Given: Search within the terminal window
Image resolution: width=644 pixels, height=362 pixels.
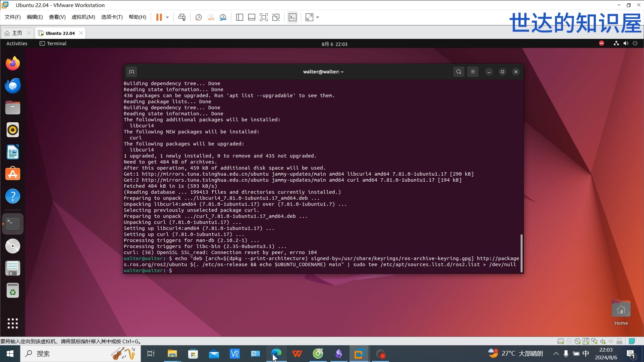Looking at the screenshot, I should click(x=459, y=72).
